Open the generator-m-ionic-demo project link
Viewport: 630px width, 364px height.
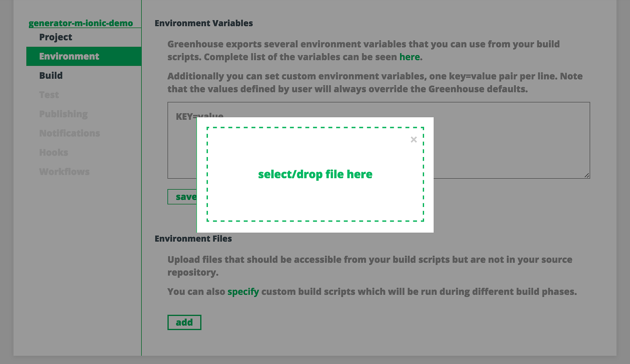point(81,23)
